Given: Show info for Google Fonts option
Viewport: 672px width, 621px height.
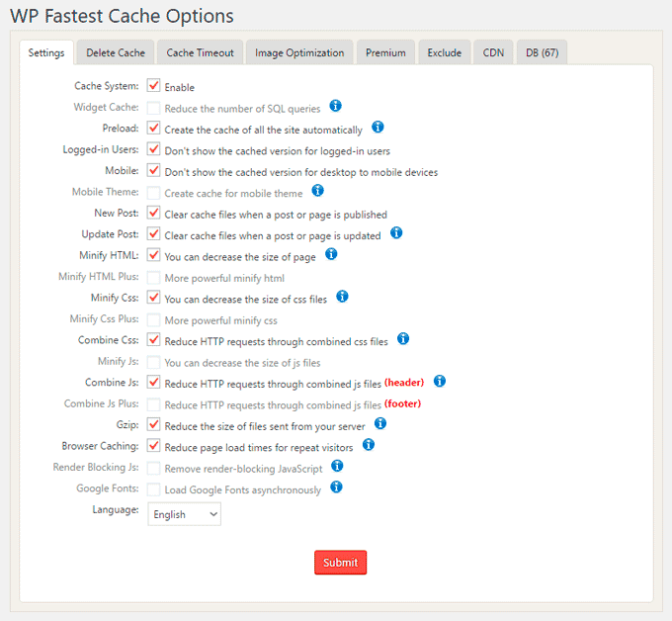Looking at the screenshot, I should [x=336, y=487].
